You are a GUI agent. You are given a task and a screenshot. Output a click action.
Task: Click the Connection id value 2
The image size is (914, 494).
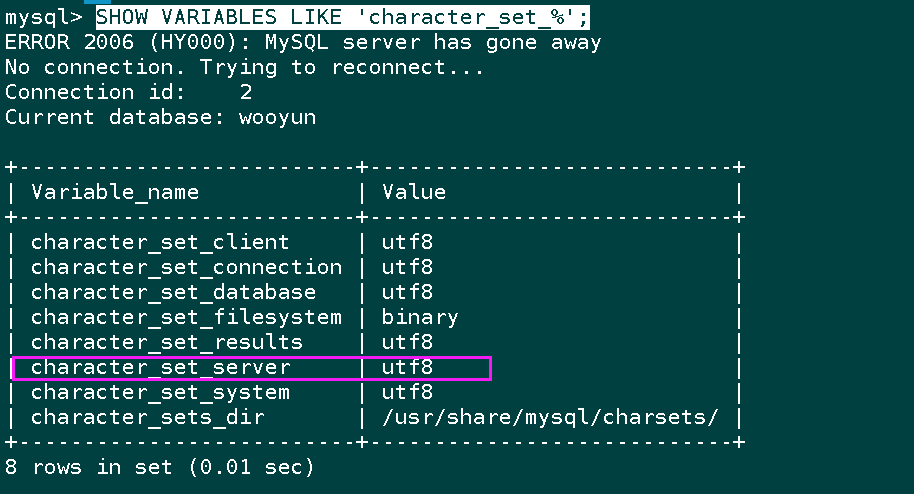point(246,93)
